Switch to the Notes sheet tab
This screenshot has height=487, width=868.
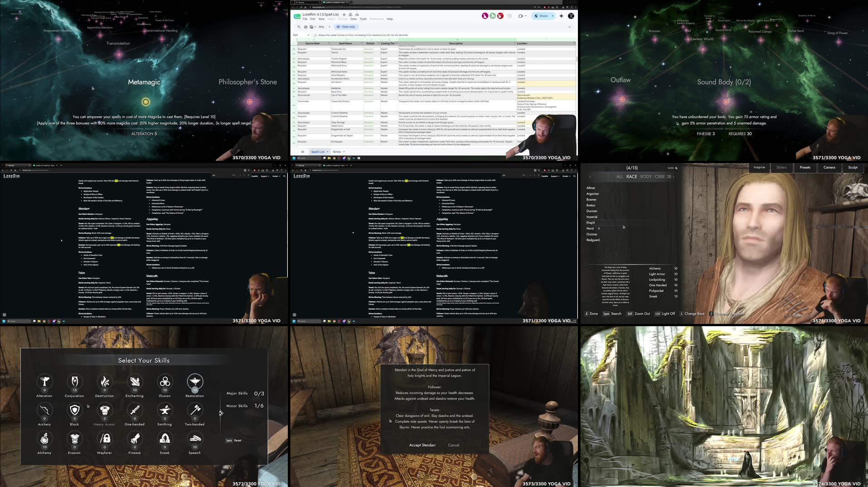click(x=337, y=152)
